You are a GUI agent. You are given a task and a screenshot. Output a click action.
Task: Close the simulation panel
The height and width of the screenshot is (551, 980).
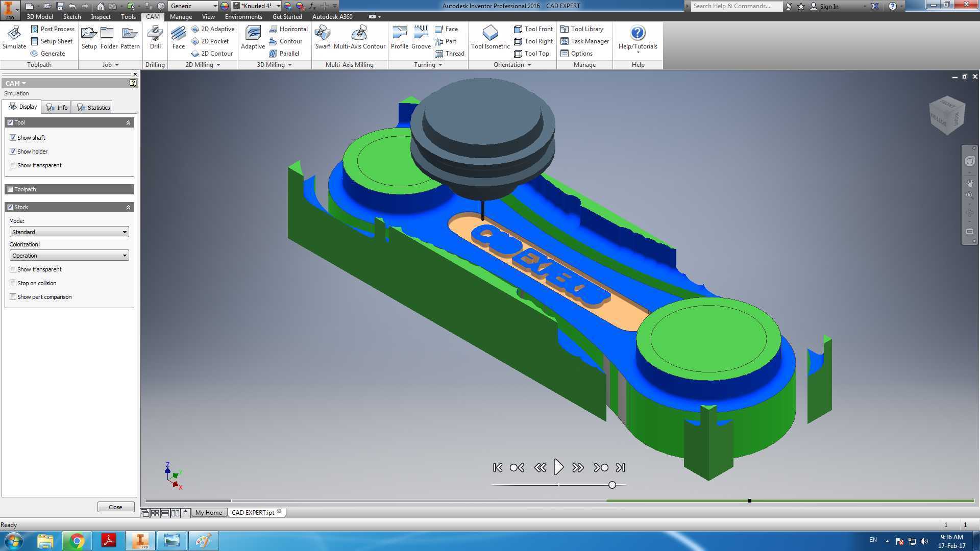point(115,507)
